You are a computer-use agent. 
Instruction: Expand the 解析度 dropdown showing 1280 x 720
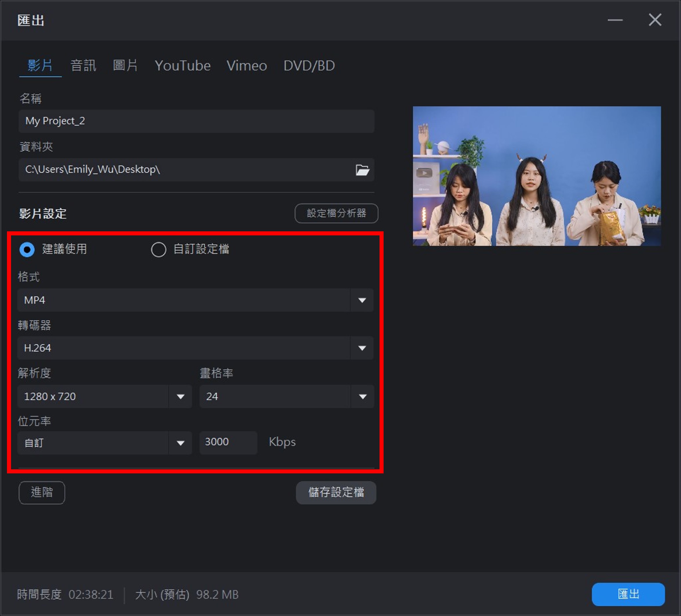180,396
